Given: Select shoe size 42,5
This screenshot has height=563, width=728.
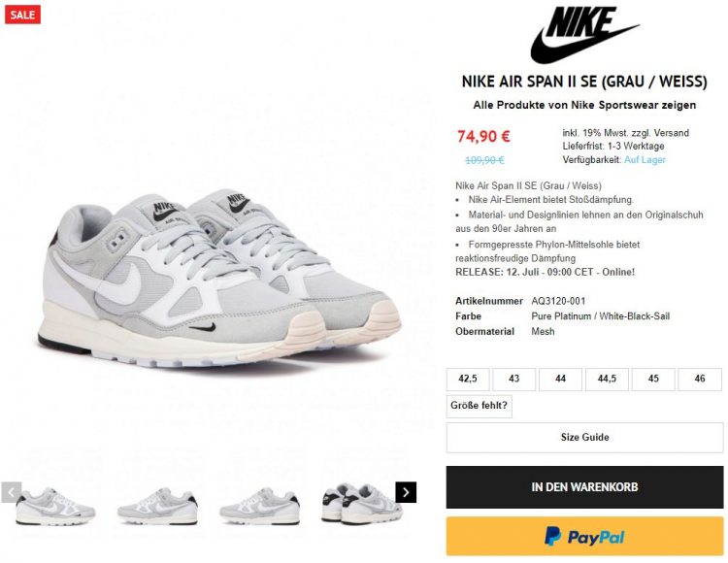Looking at the screenshot, I should 468,379.
